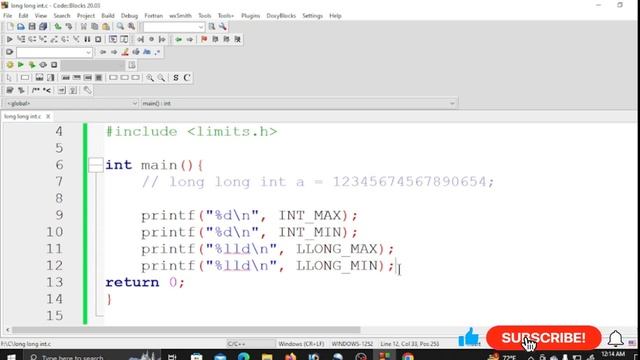Click the Break debugger pause icon
The width and height of the screenshot is (640, 360).
[87, 39]
